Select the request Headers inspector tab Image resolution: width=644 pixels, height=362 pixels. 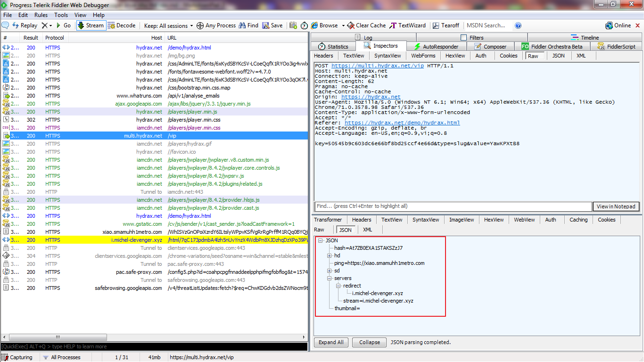pos(323,56)
